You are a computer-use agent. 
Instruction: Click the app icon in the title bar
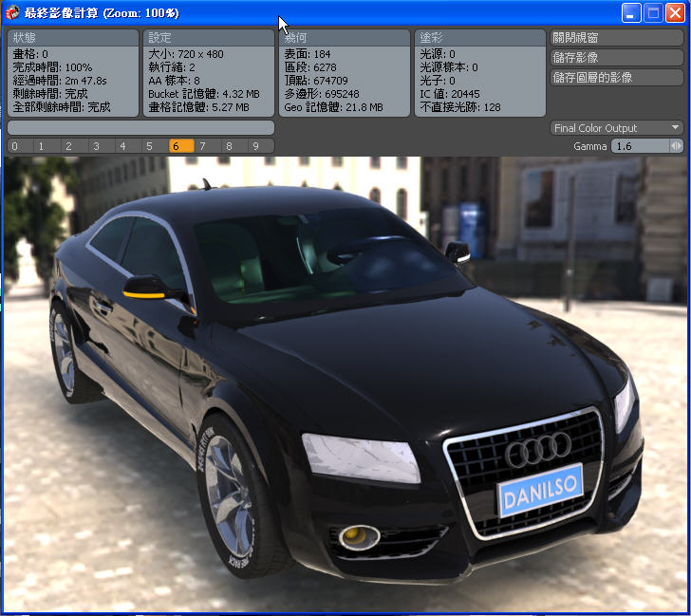12,12
